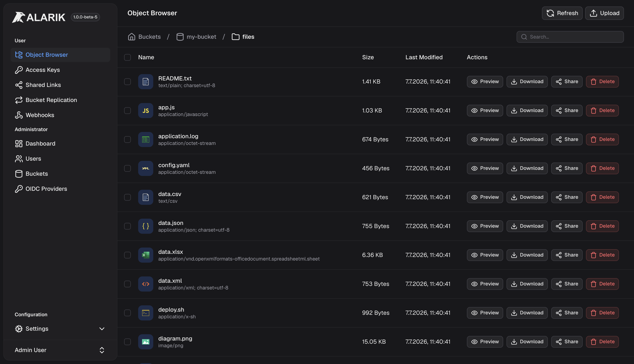Go to Webhooks

coord(60,115)
